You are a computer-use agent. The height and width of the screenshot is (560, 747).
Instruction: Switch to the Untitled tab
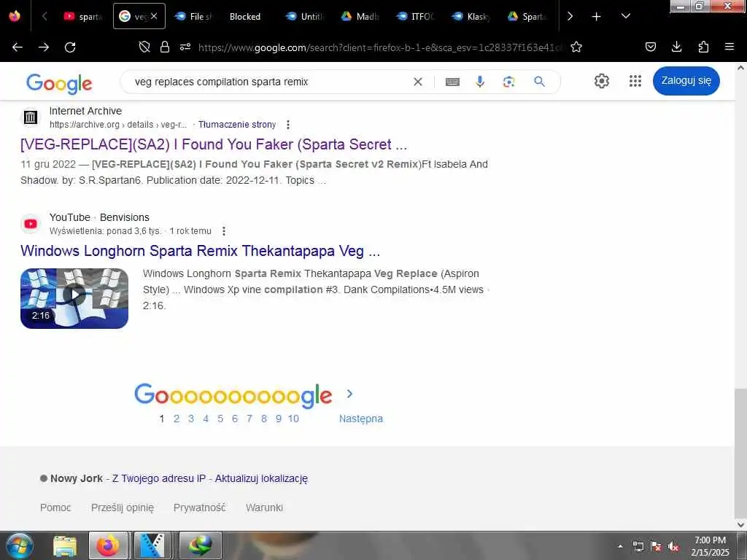point(304,17)
